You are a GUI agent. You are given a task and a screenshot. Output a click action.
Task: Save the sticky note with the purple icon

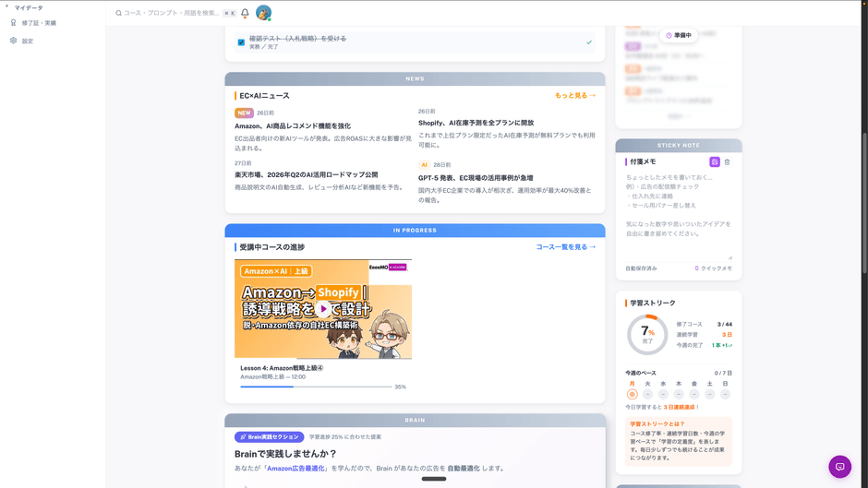click(x=714, y=162)
